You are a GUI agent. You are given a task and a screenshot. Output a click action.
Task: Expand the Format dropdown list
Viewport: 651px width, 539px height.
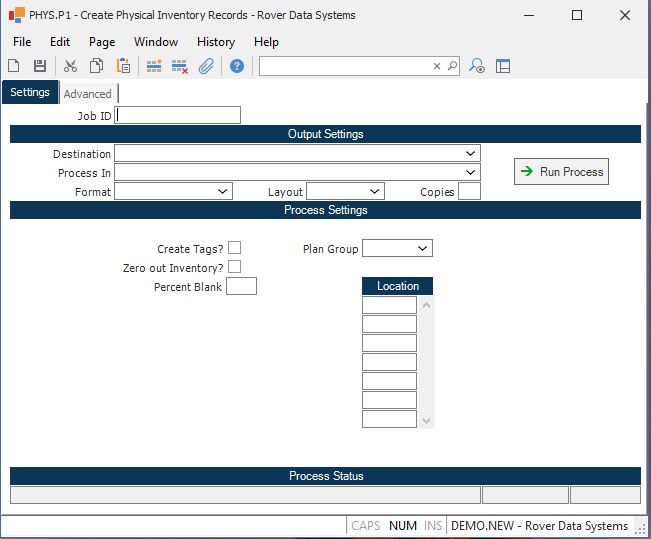(x=222, y=191)
